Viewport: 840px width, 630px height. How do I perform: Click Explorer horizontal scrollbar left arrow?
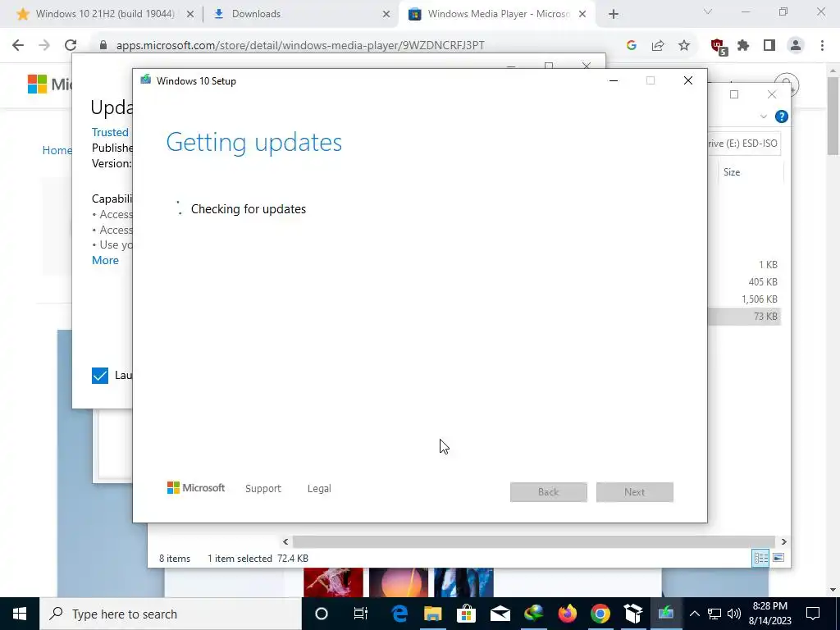coord(285,541)
